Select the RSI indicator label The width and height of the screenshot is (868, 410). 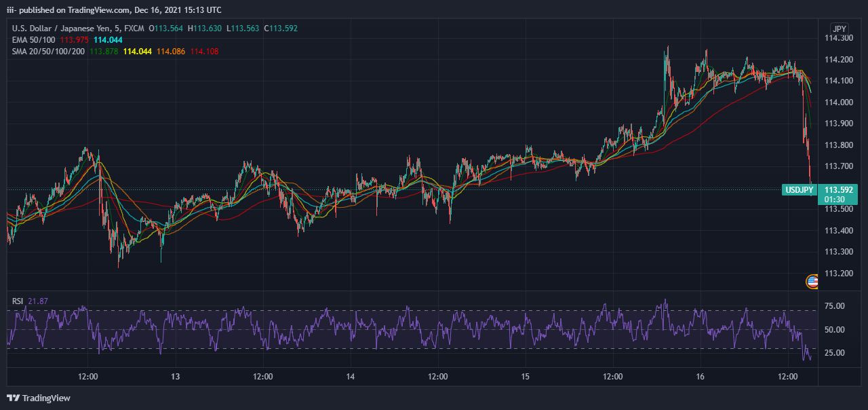(x=18, y=301)
